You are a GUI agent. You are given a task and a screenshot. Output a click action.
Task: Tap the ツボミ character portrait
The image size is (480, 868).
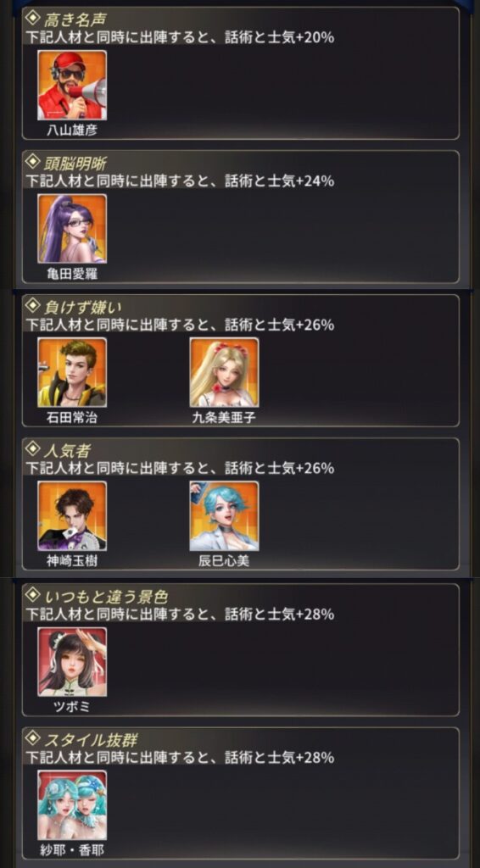point(72,661)
